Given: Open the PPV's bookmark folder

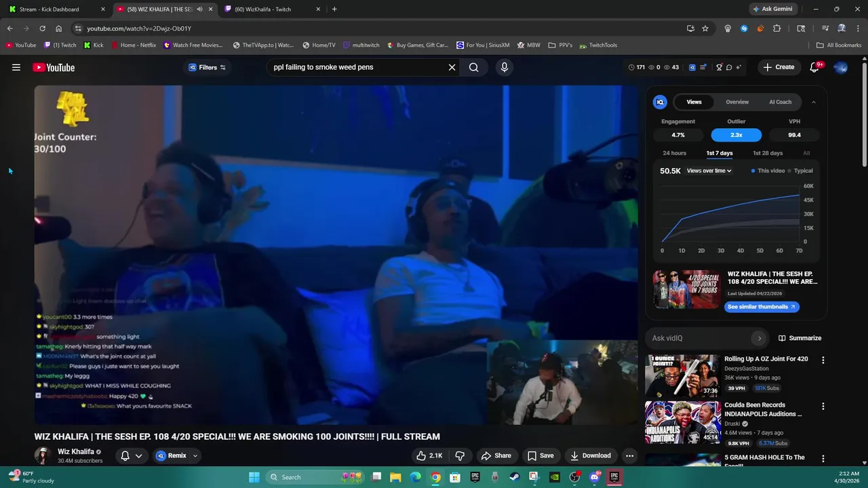Looking at the screenshot, I should [560, 45].
